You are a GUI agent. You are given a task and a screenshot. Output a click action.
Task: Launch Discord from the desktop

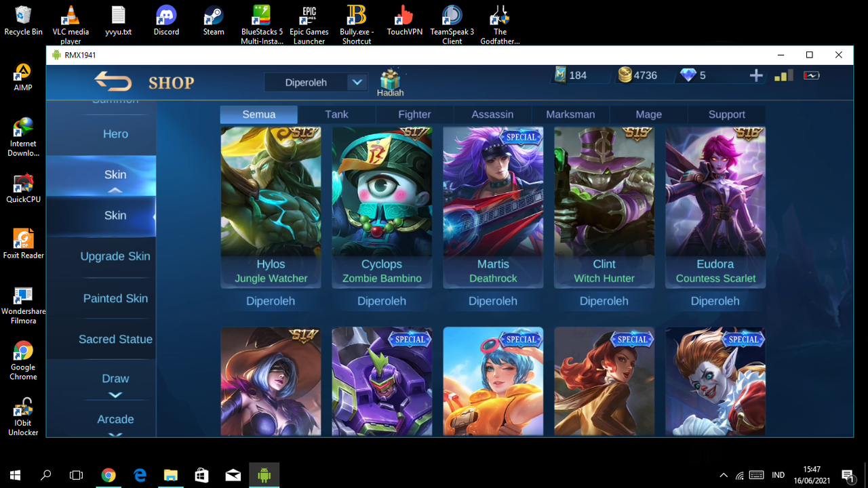[x=166, y=20]
